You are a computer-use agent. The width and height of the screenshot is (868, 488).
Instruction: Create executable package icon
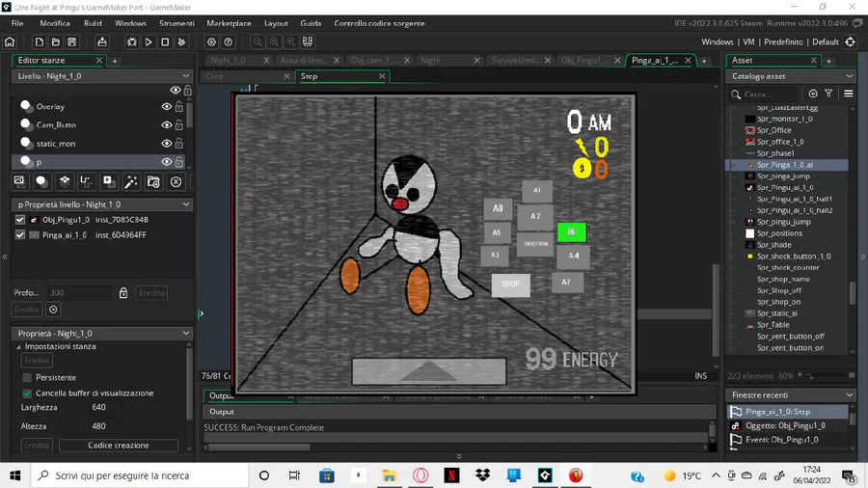pos(102,42)
